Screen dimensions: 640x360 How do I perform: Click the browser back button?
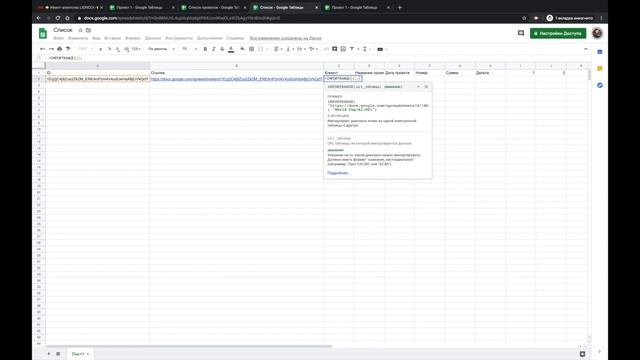click(x=38, y=18)
